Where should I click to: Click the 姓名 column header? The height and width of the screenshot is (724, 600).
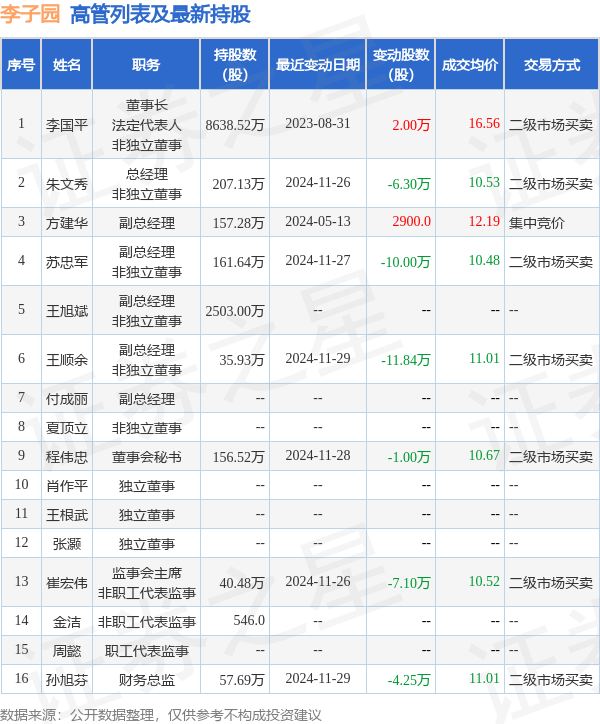coord(67,65)
